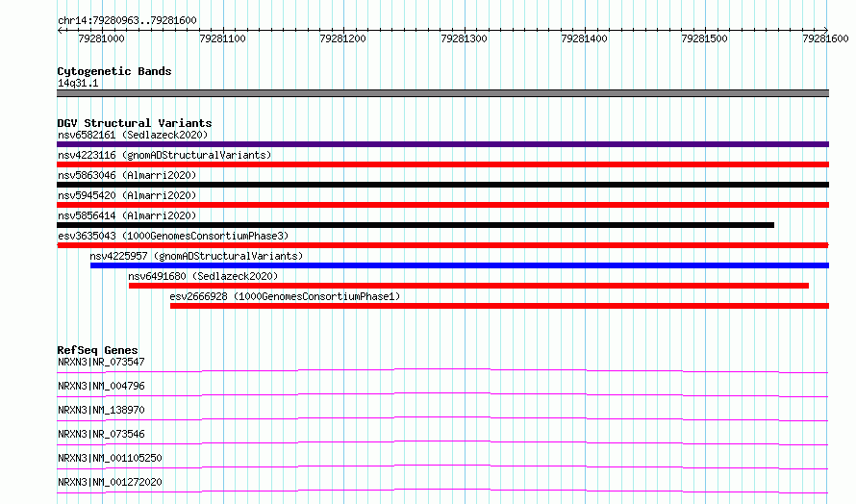Click the purple nsv6582161 variant bar
The height and width of the screenshot is (504, 856).
click(x=442, y=144)
